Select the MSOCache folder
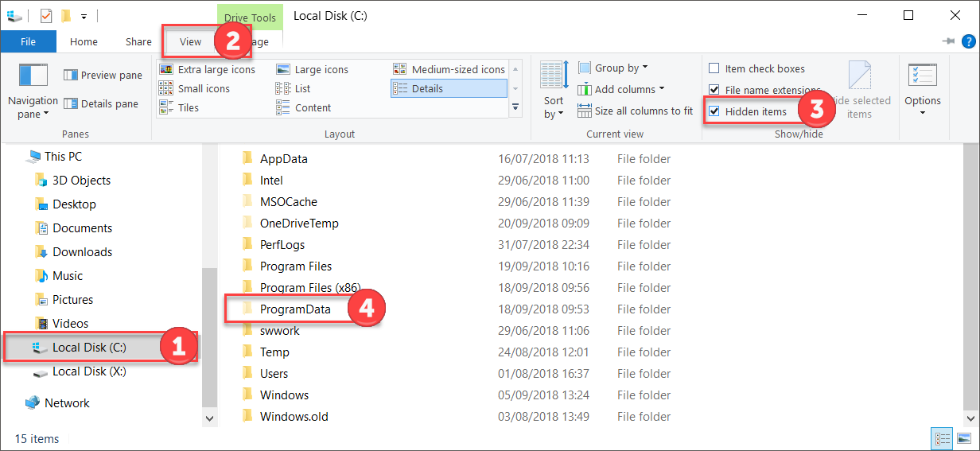 pyautogui.click(x=289, y=202)
